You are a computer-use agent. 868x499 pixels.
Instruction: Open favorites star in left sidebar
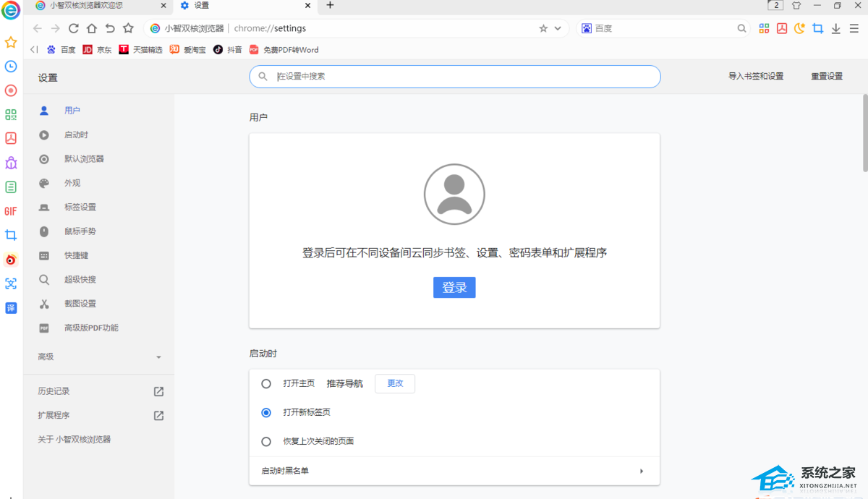(11, 43)
